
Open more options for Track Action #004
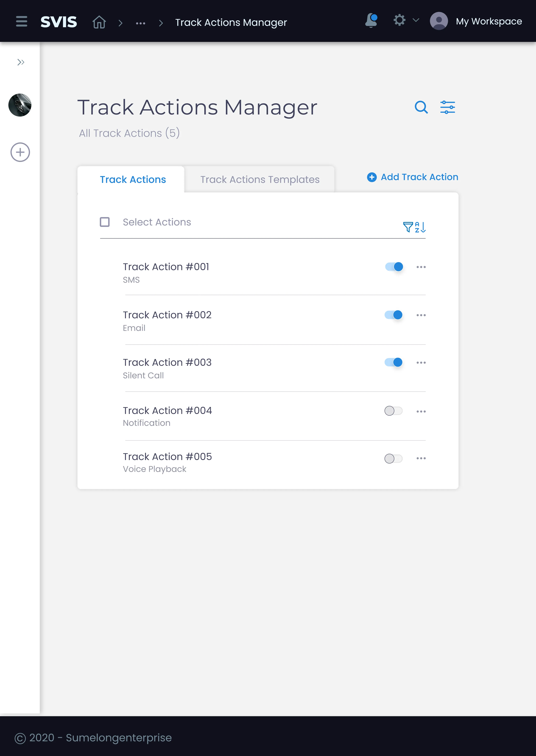click(421, 411)
